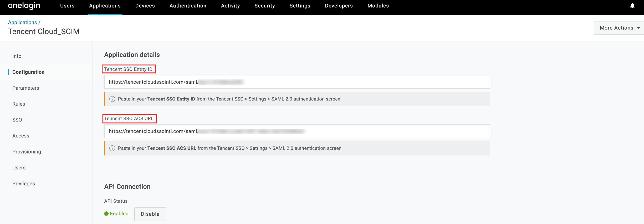Screen dimensions: 644x224
Task: Select the SSO sidebar tab
Action: click(x=17, y=120)
